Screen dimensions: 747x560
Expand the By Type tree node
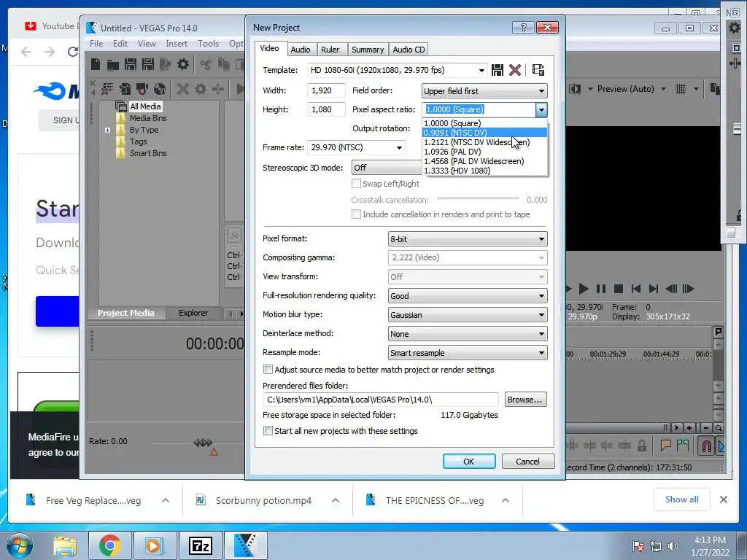(x=108, y=130)
